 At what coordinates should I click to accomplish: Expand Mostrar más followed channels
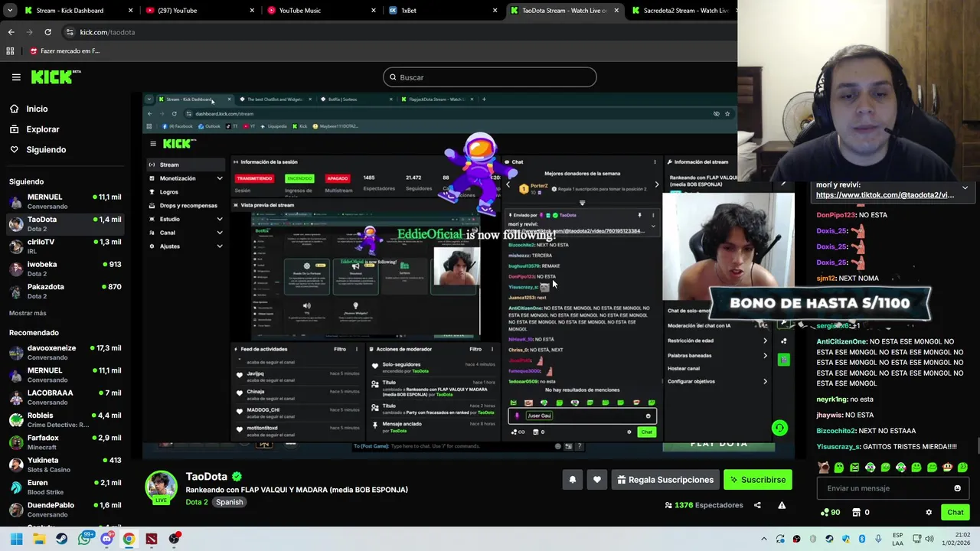coord(28,313)
